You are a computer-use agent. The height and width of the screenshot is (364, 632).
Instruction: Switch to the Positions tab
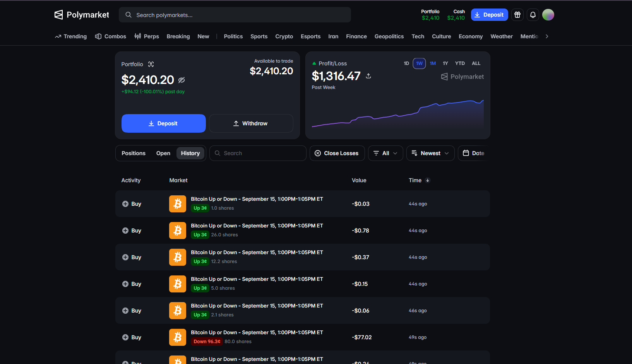click(134, 153)
